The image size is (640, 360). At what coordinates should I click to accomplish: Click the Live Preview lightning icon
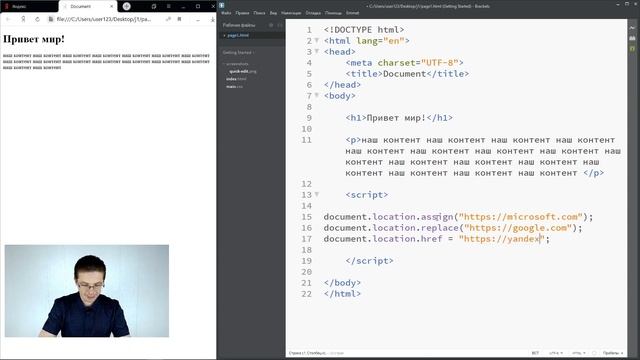[x=632, y=28]
